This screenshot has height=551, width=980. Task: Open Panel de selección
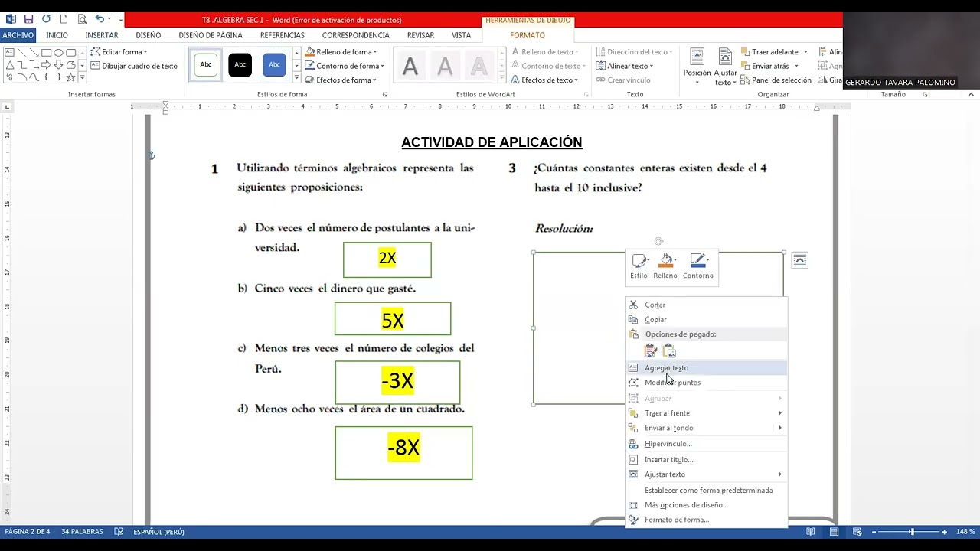pos(776,80)
